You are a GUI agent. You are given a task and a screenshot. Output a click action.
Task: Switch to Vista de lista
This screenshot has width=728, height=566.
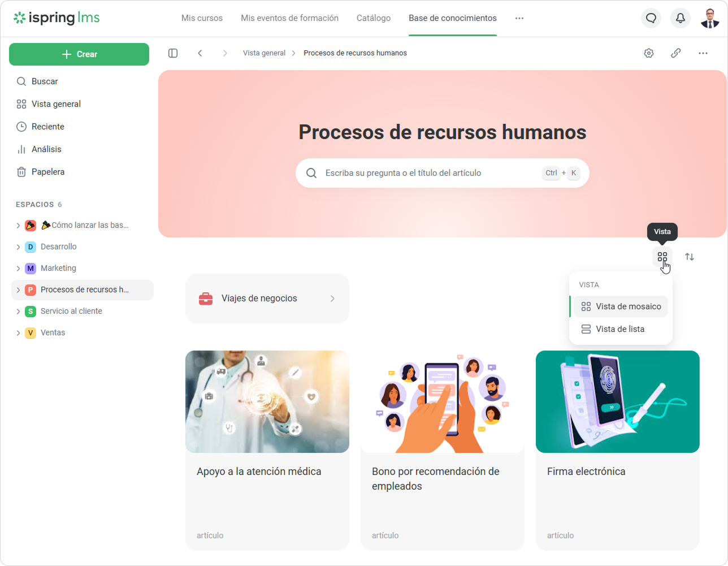click(x=619, y=329)
